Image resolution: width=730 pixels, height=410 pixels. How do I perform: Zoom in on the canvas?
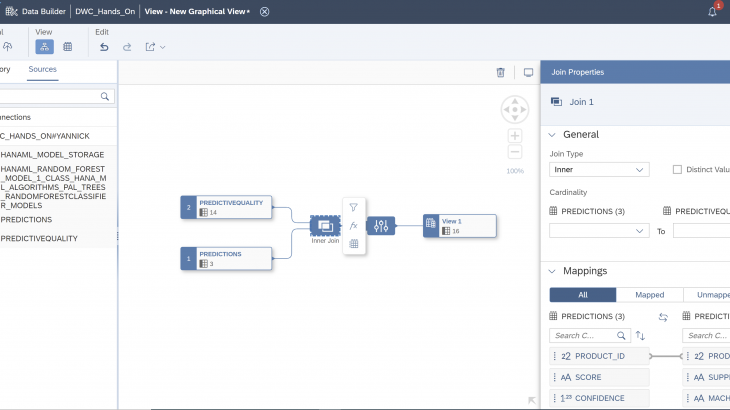pos(515,135)
